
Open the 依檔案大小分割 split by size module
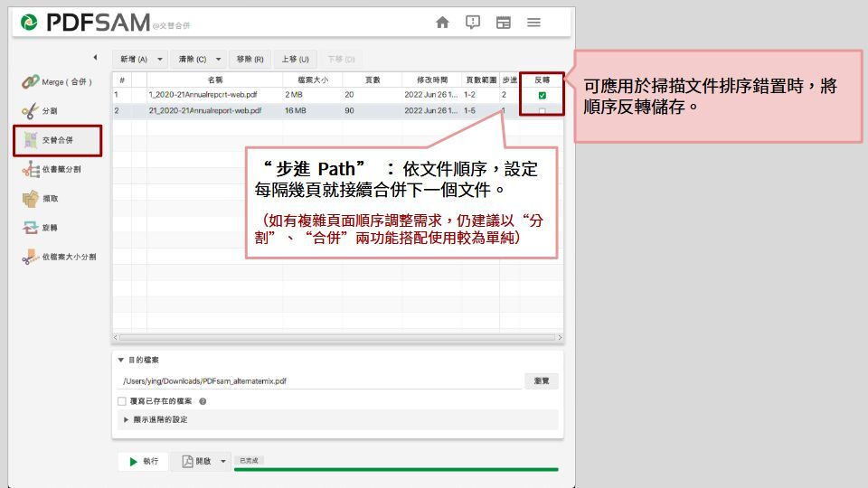[x=60, y=257]
